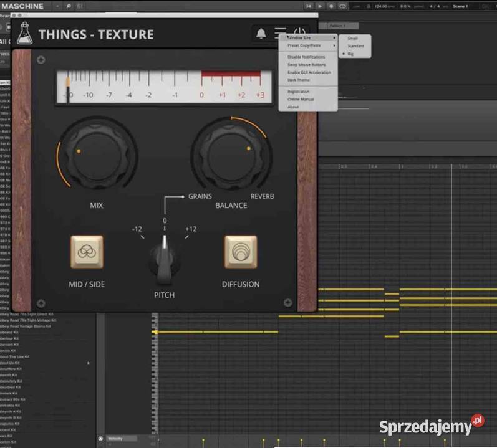
Task: Click the top-left screw on plugin panel
Action: pos(41,60)
